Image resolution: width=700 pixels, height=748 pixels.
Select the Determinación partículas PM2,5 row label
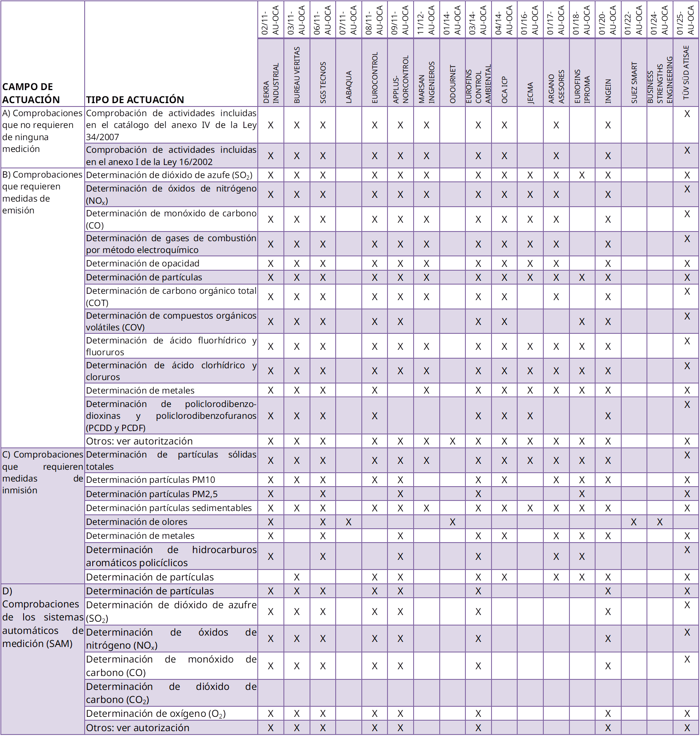(x=171, y=494)
